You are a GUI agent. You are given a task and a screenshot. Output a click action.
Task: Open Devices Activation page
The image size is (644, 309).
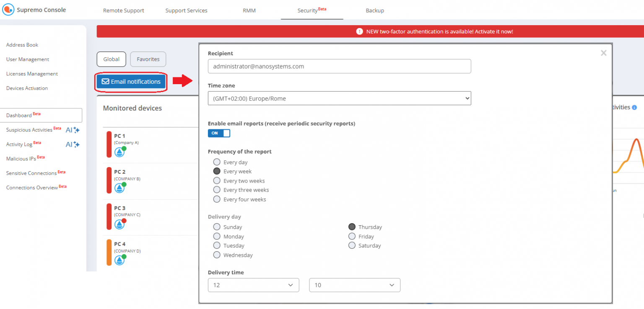pyautogui.click(x=27, y=88)
